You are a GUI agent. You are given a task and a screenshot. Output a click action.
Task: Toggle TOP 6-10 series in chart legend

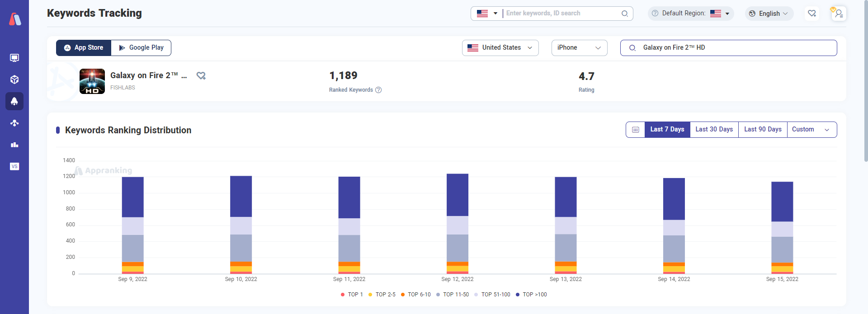pos(416,295)
